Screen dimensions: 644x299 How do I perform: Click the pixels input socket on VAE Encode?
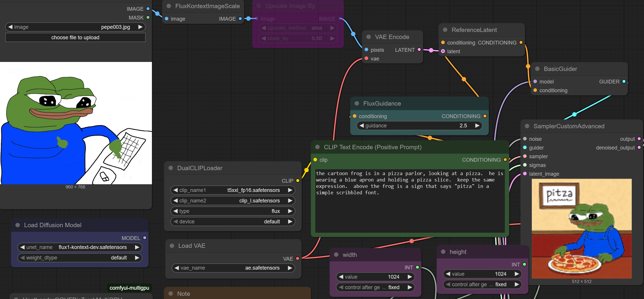click(x=367, y=49)
